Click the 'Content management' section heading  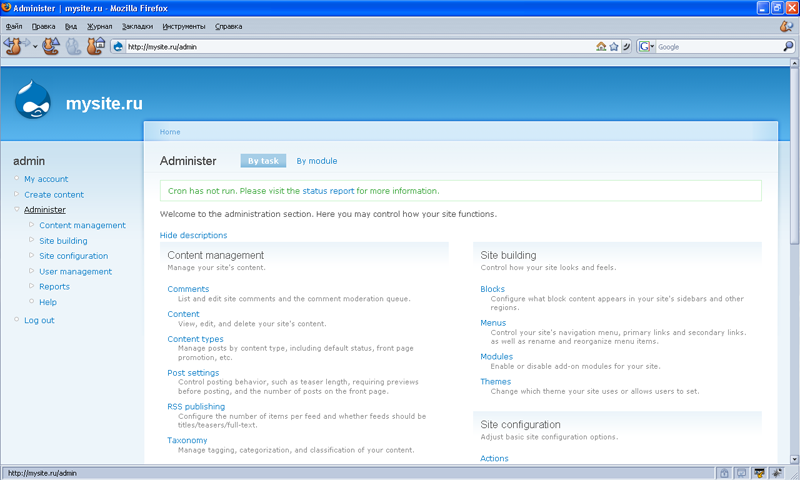pyautogui.click(x=216, y=255)
